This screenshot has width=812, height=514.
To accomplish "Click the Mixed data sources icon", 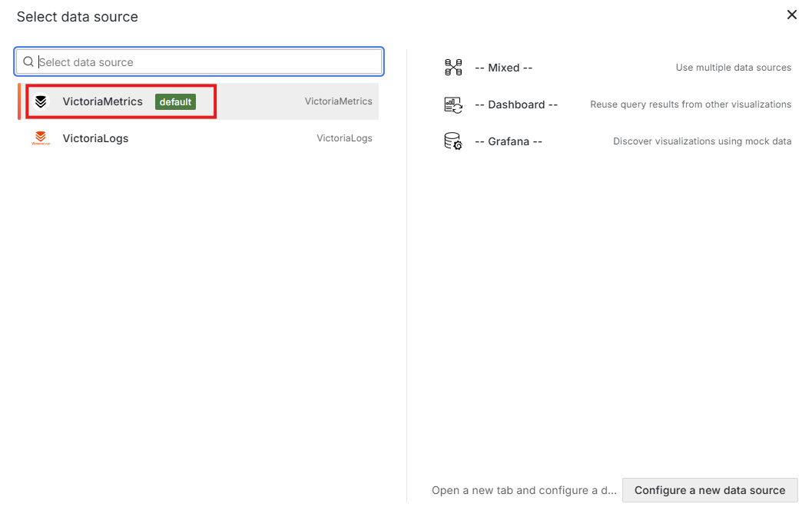I will click(453, 68).
